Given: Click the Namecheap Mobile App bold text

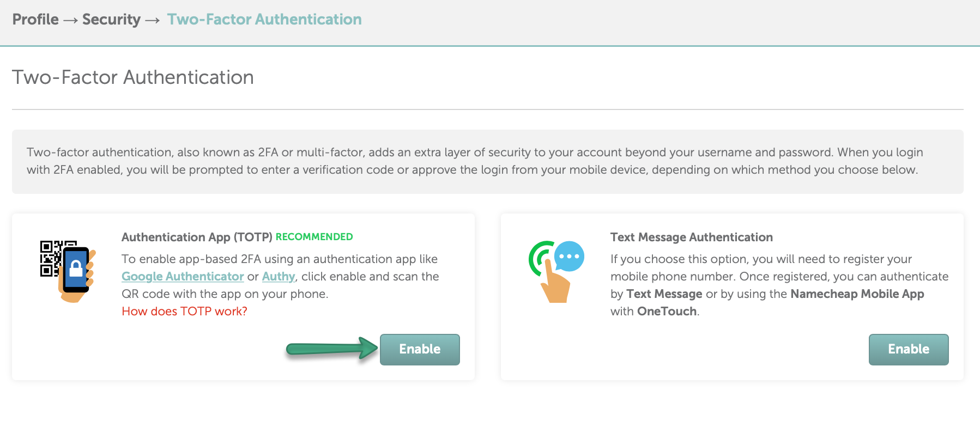Looking at the screenshot, I should pos(857,294).
